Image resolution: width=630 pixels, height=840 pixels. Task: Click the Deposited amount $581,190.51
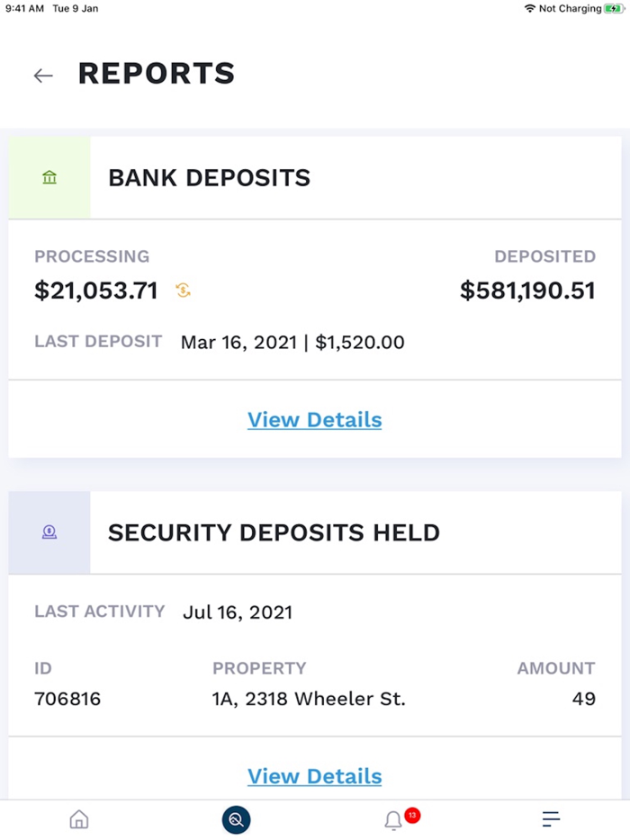point(527,290)
